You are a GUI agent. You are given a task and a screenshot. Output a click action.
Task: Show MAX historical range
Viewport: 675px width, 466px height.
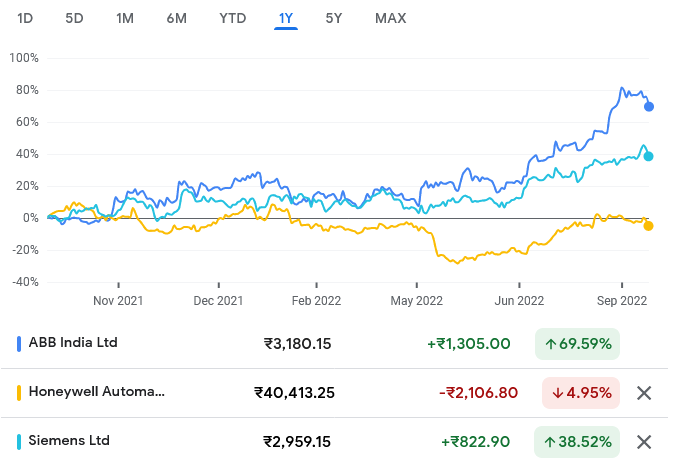(390, 18)
